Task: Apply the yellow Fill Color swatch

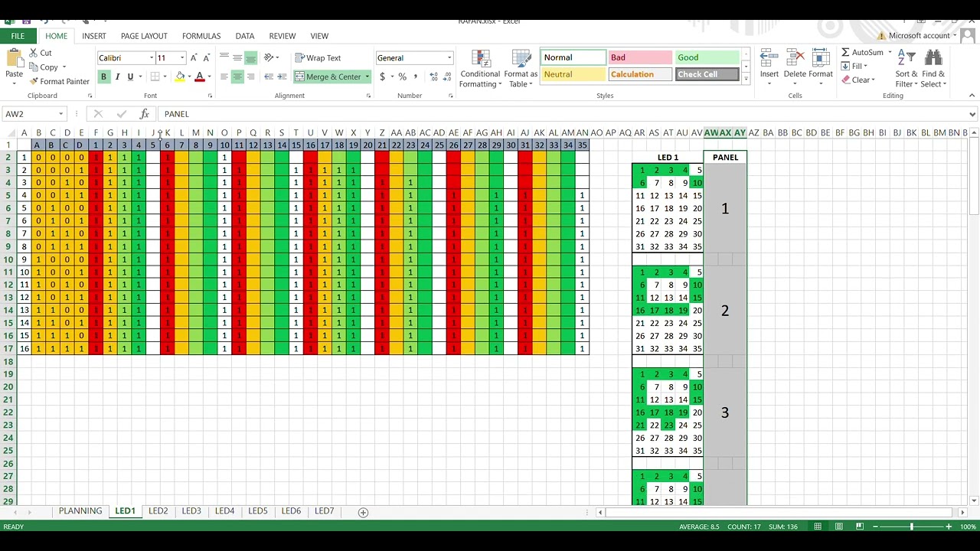Action: tap(180, 77)
